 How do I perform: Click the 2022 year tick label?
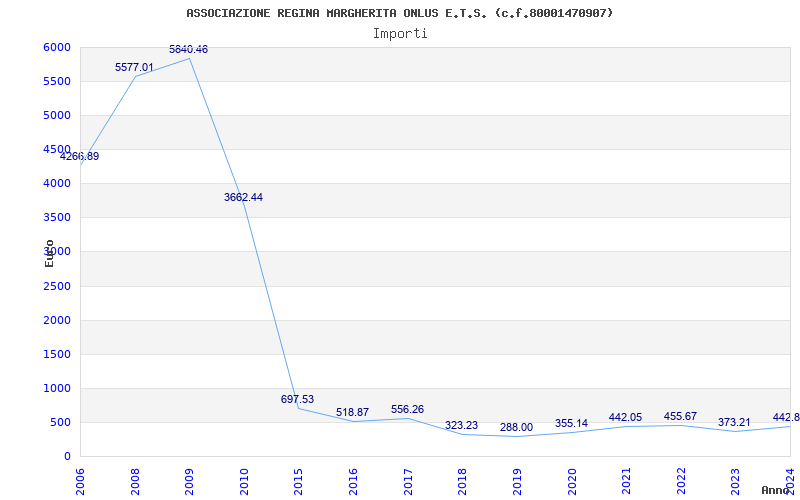click(x=681, y=482)
